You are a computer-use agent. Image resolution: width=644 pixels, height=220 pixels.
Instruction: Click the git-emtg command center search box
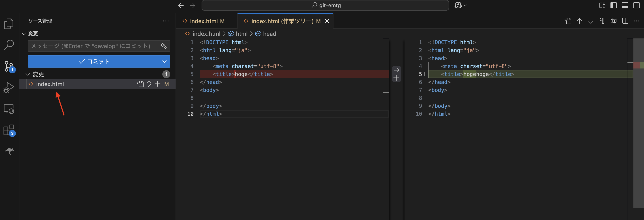pyautogui.click(x=325, y=6)
